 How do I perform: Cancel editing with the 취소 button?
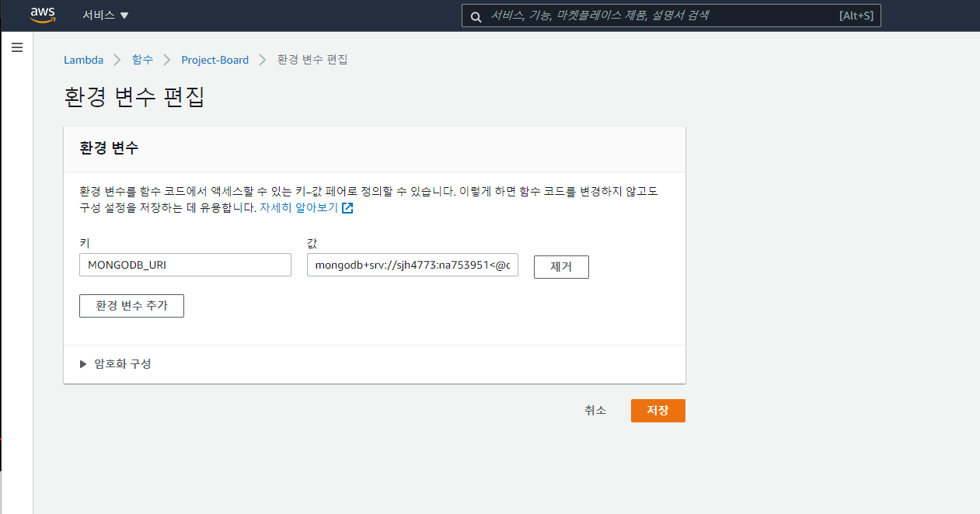click(x=595, y=411)
